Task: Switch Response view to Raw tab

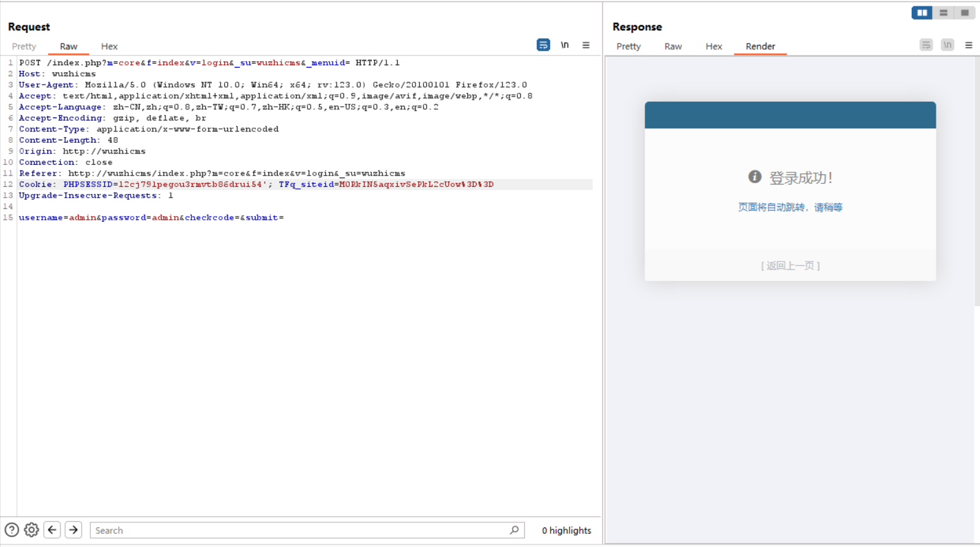Action: (x=673, y=46)
